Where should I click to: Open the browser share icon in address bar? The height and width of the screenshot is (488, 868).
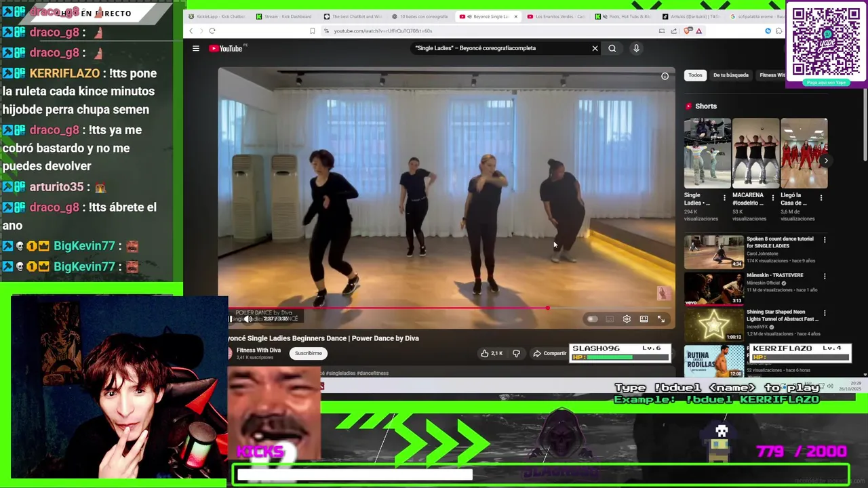tap(673, 30)
